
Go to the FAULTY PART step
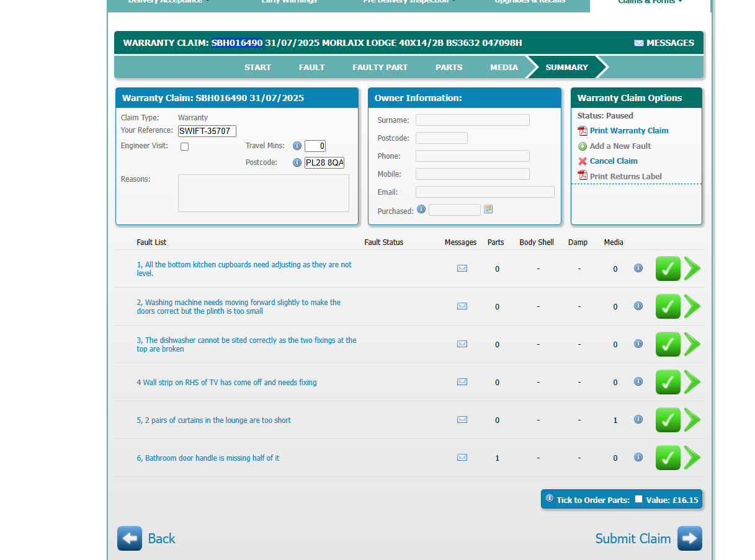point(380,67)
